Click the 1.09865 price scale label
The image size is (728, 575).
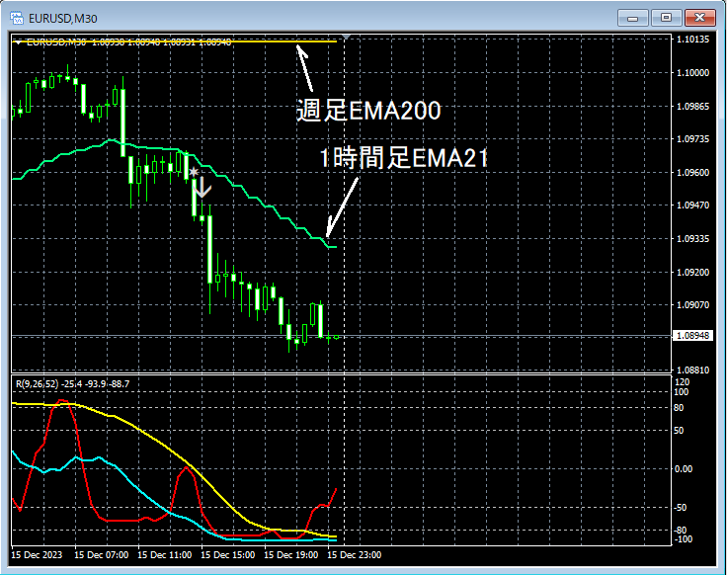point(692,107)
